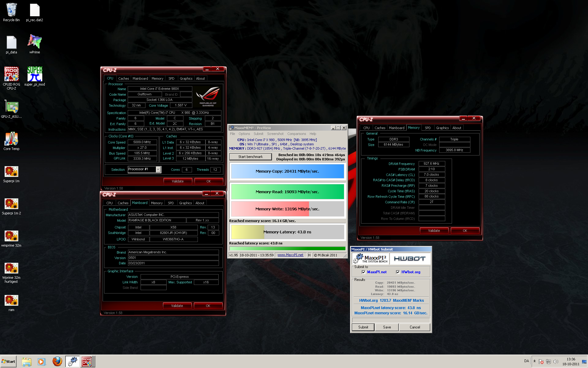Click the green benchmark progress bar

click(x=288, y=249)
